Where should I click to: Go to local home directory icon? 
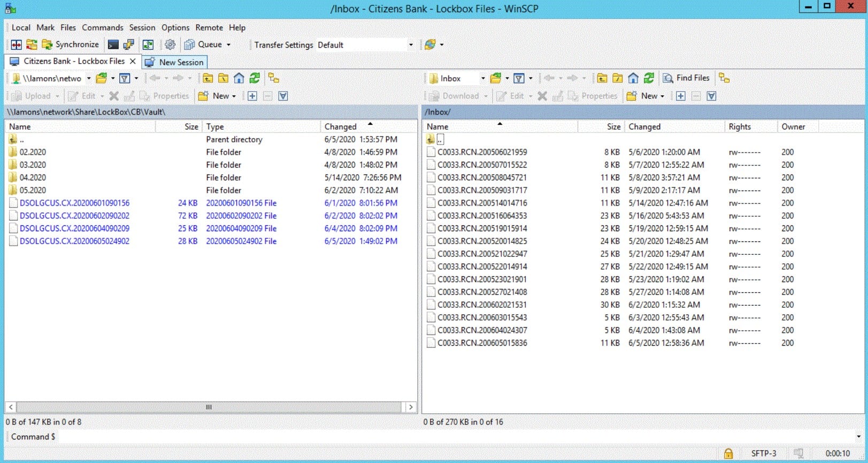pyautogui.click(x=239, y=79)
